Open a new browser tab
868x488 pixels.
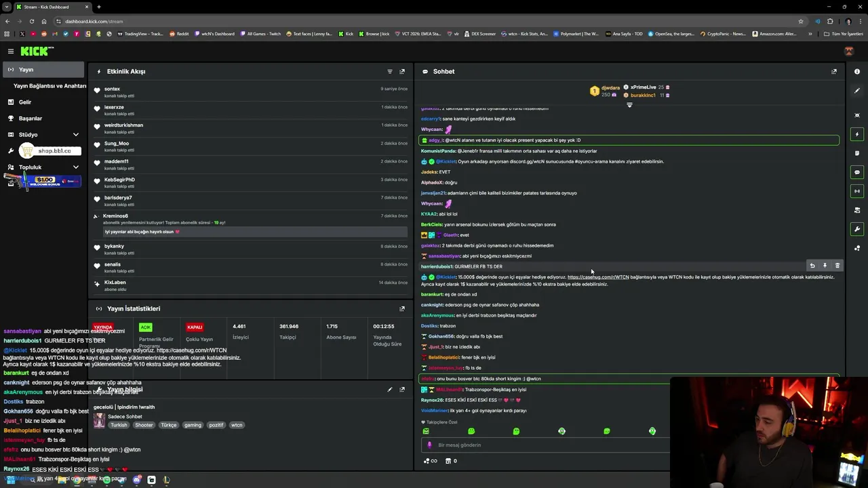[x=99, y=7]
